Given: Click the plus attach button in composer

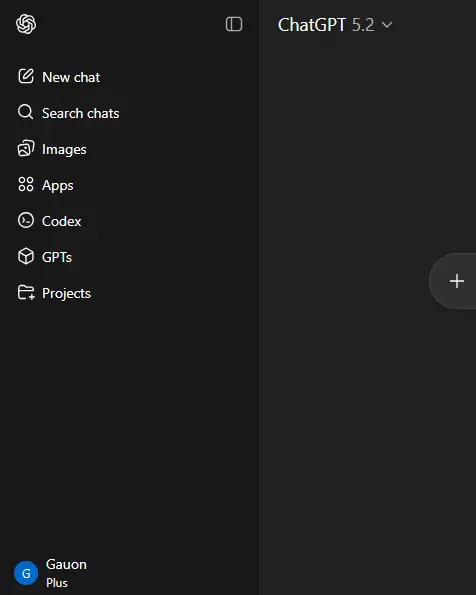Looking at the screenshot, I should [457, 281].
